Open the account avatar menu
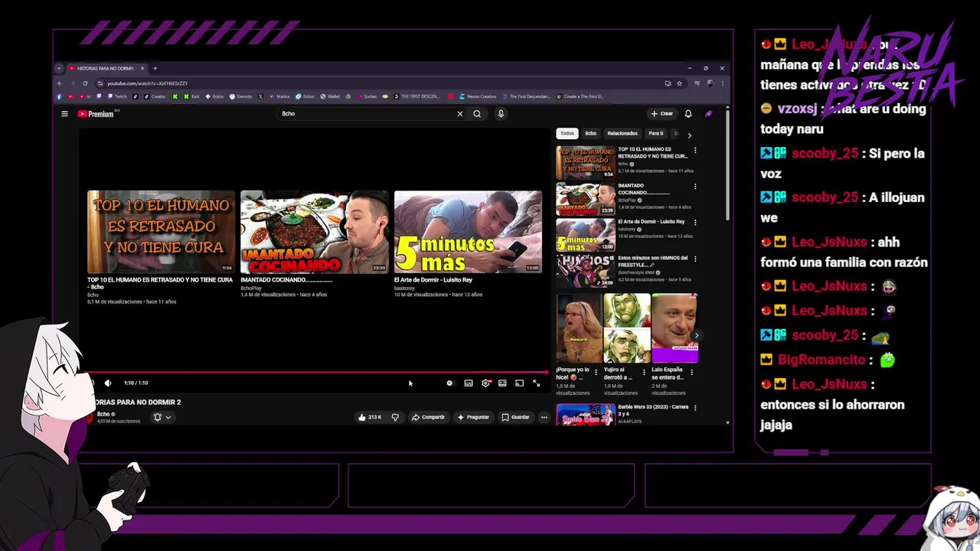 709,113
